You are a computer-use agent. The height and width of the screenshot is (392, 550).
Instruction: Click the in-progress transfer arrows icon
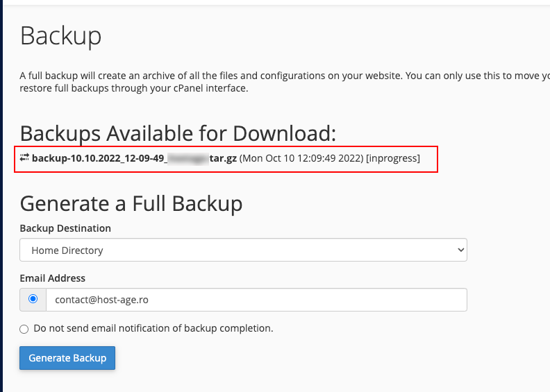pyautogui.click(x=24, y=157)
